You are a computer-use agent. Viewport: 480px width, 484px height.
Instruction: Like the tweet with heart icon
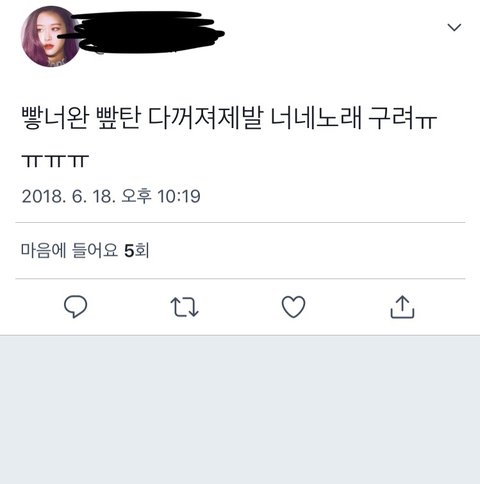click(293, 307)
